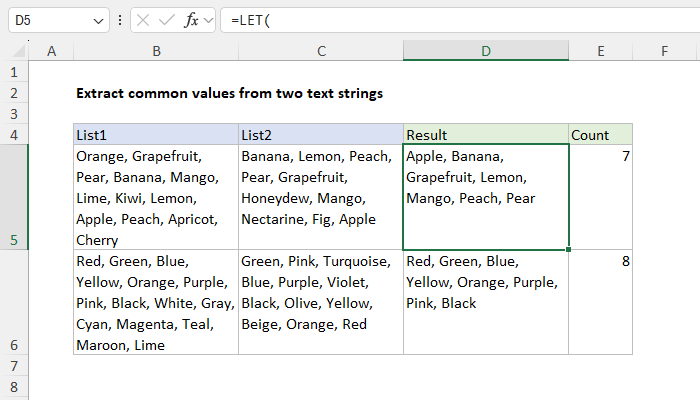The width and height of the screenshot is (700, 400).
Task: Select the Count cell showing 7
Action: [600, 197]
